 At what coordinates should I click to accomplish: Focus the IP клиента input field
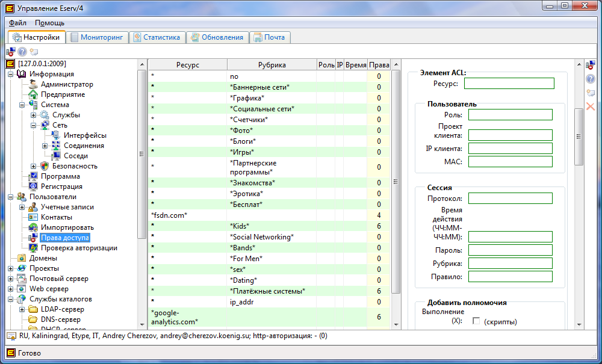510,149
